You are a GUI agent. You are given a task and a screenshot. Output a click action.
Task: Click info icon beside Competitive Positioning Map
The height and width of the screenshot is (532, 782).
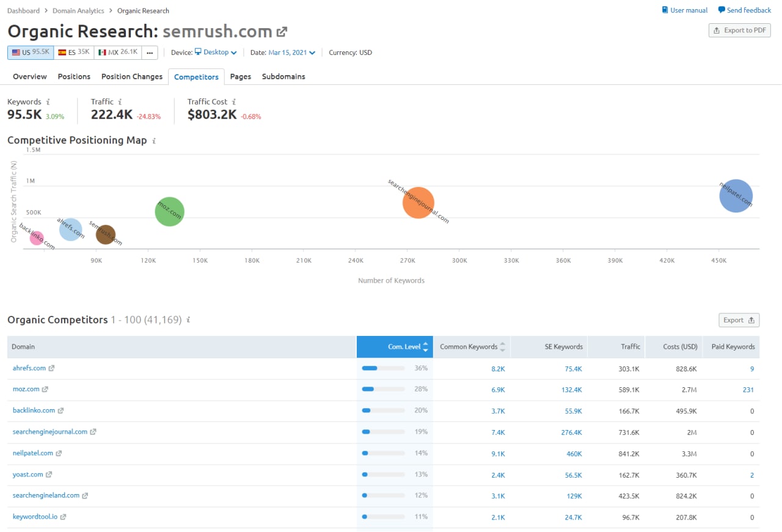click(154, 140)
